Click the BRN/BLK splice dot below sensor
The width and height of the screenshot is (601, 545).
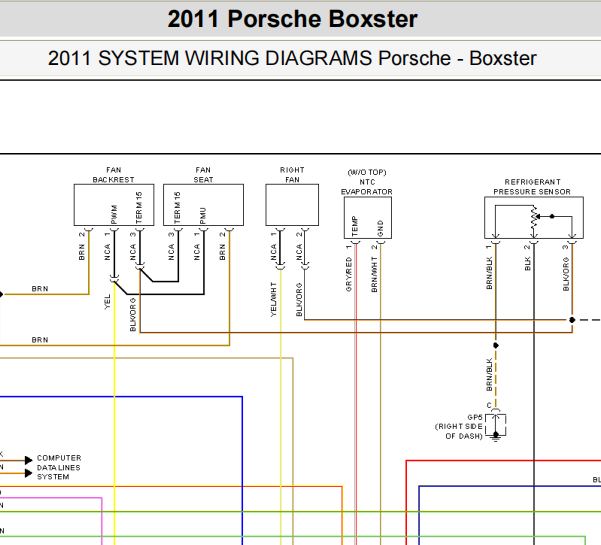496,345
